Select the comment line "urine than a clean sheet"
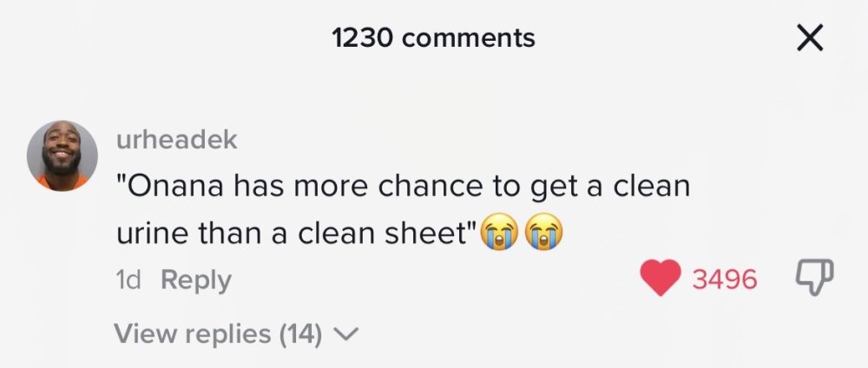868x368 pixels. pos(297,233)
